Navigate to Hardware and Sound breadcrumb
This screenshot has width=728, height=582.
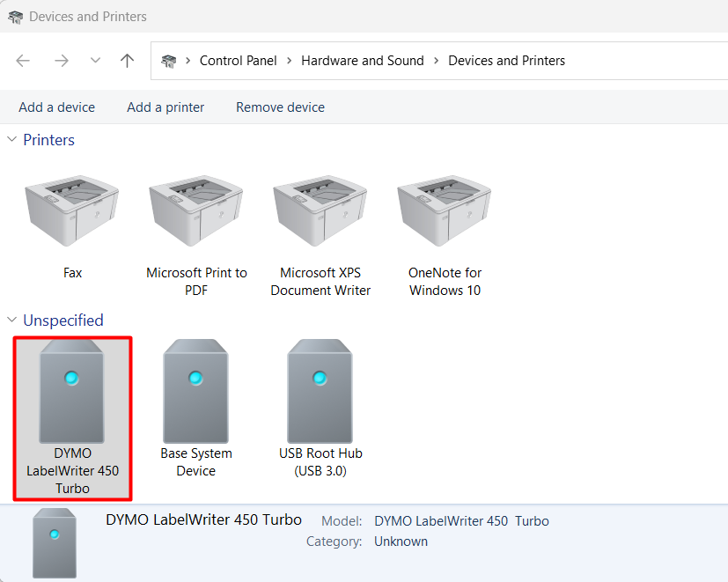362,61
